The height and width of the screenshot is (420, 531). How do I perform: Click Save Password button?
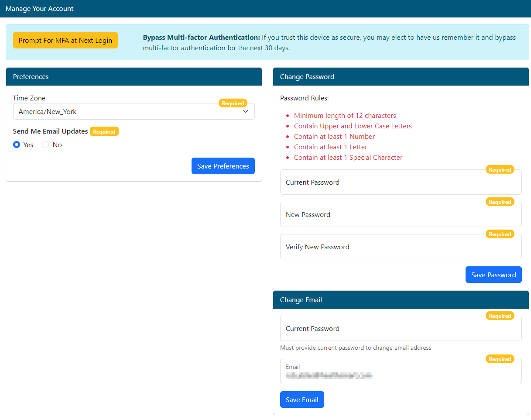click(x=493, y=275)
